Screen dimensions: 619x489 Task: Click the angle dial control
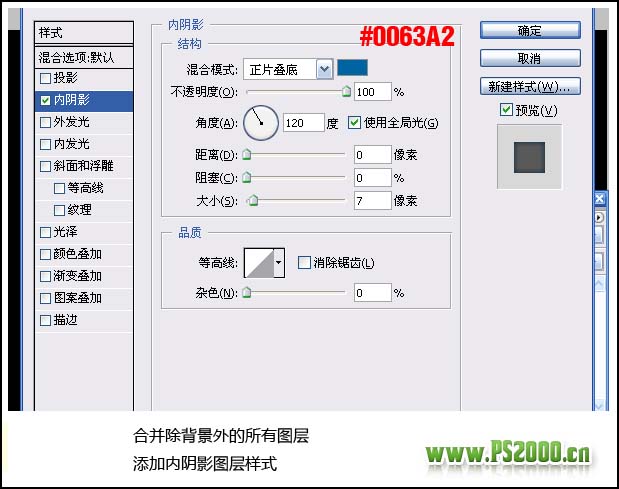pos(261,123)
